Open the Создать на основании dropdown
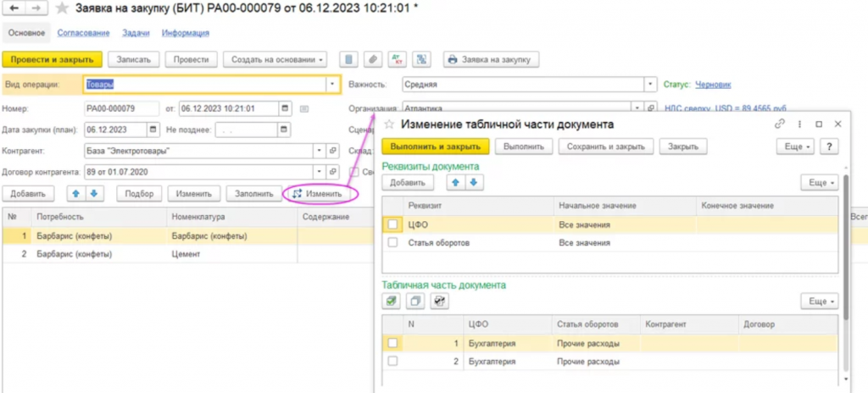Screen dimensions: 868x393 (x=275, y=59)
